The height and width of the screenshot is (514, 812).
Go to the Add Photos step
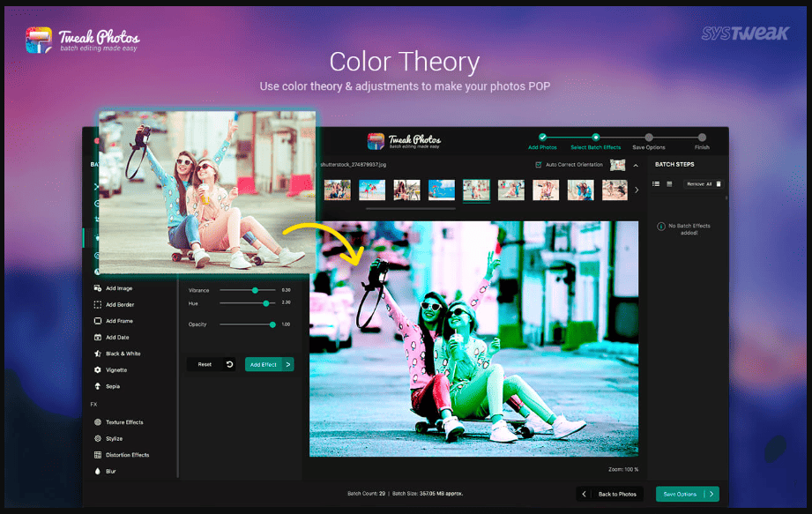click(542, 142)
